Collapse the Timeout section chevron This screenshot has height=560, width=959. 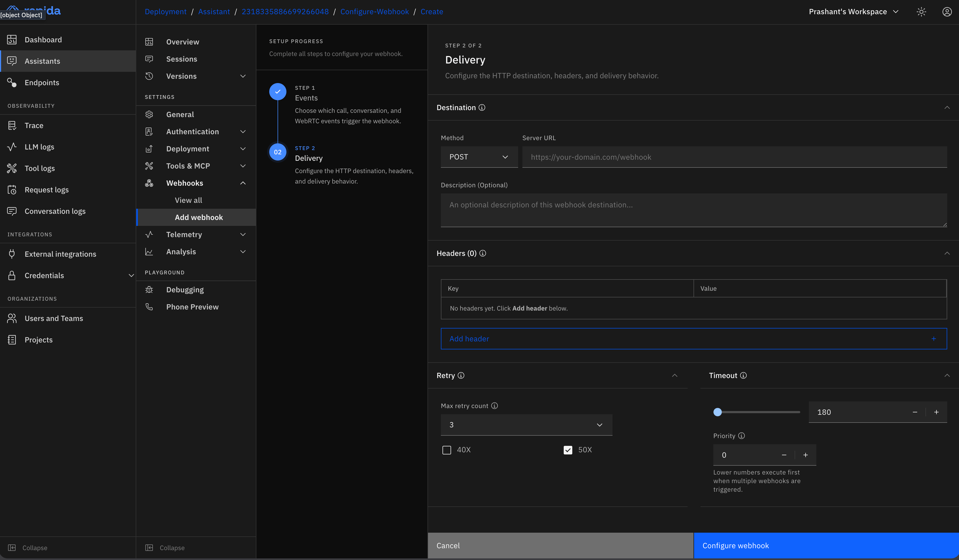point(947,375)
